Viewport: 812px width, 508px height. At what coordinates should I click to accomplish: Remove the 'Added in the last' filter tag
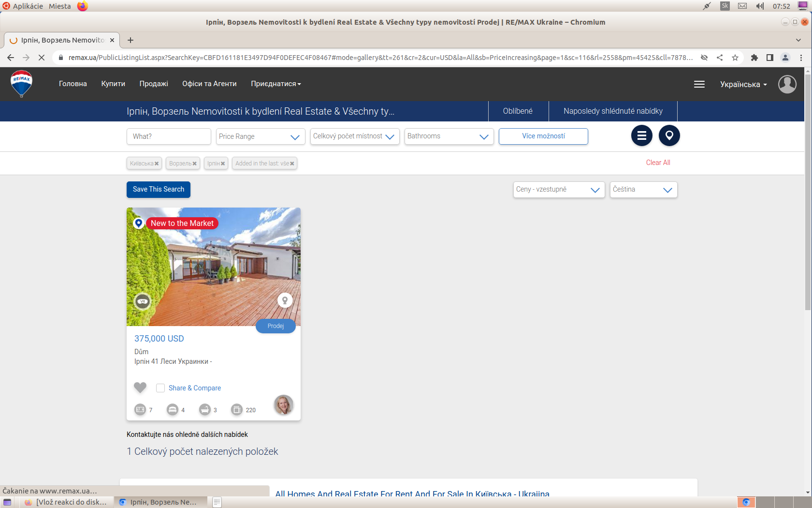(291, 164)
